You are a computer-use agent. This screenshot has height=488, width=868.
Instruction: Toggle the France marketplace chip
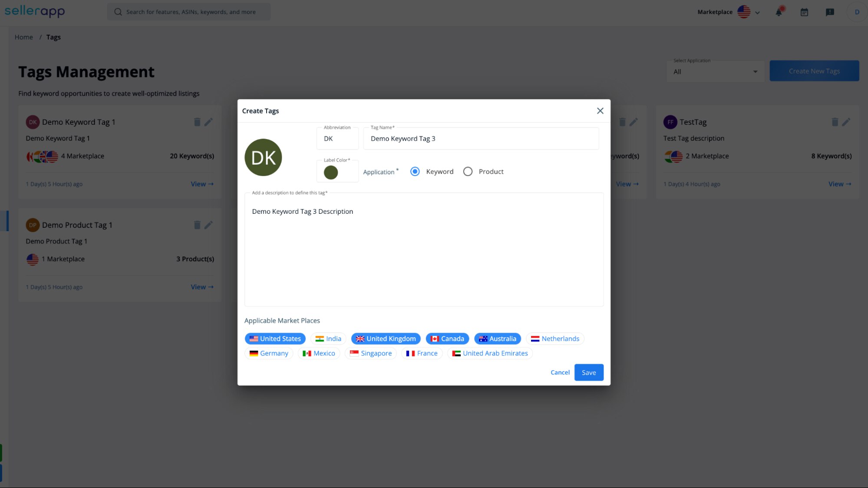pyautogui.click(x=422, y=353)
